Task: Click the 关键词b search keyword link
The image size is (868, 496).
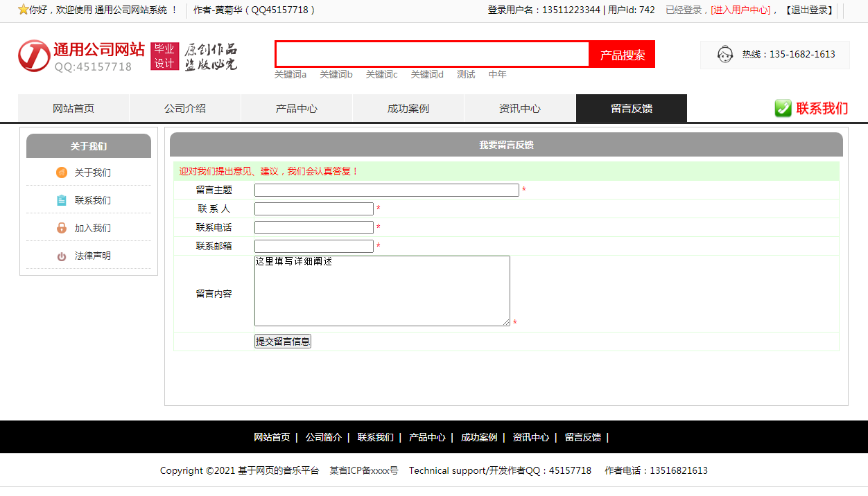Action: [336, 74]
